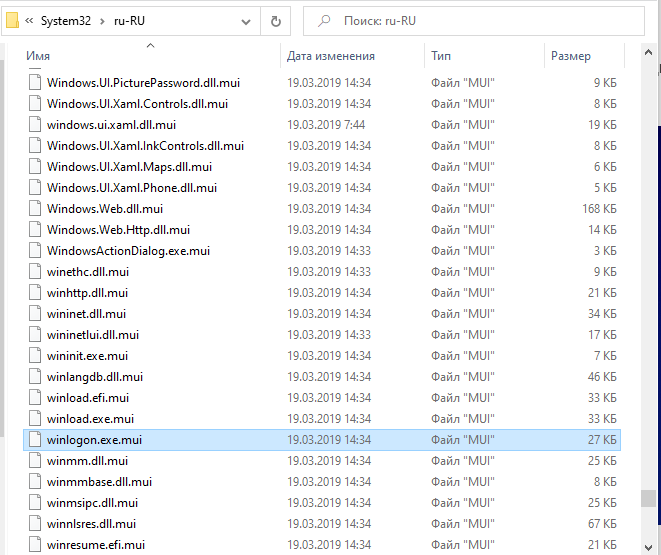Select Windows.UI.Xaml.Controls.dll.mui
The width and height of the screenshot is (661, 555).
(x=137, y=104)
